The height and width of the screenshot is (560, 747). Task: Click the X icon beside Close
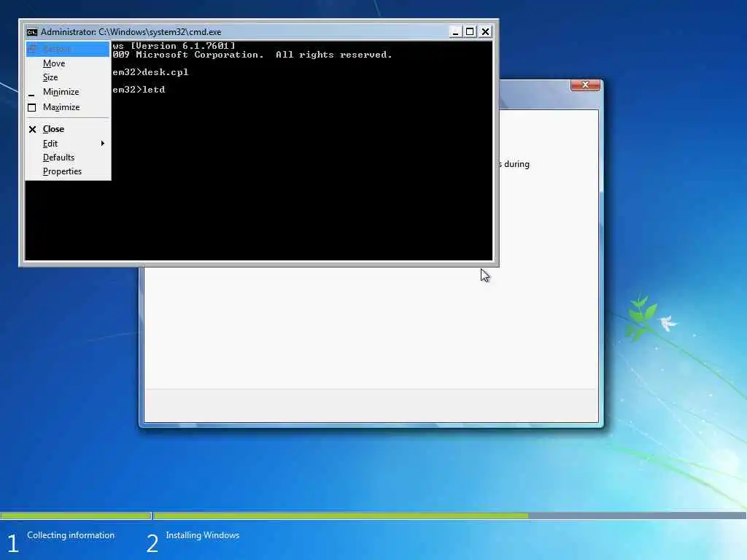(32, 129)
